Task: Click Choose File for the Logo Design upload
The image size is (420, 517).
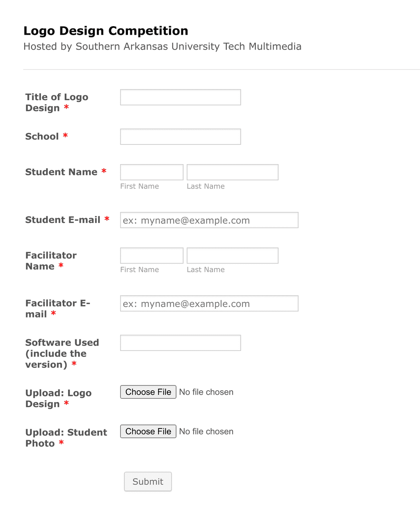Action: [x=148, y=392]
